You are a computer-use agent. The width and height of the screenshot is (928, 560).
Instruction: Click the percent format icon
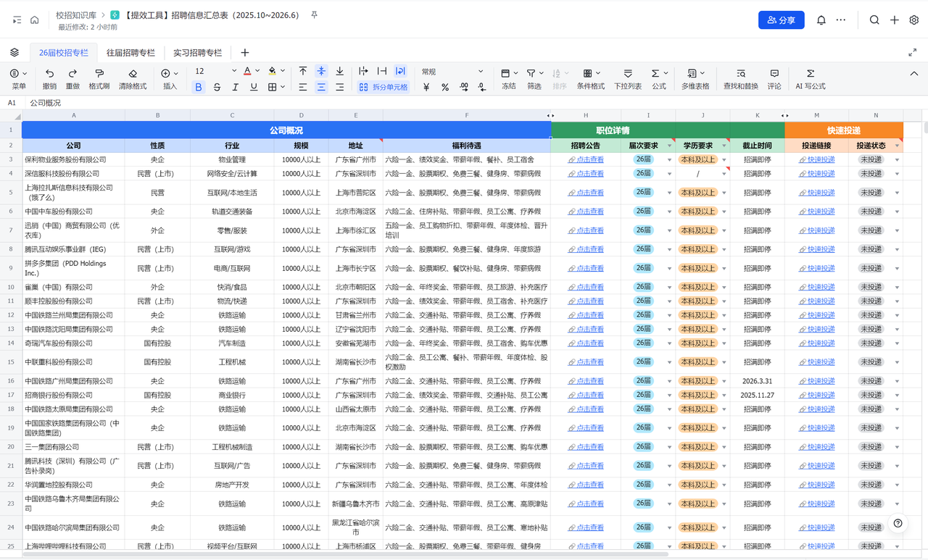tap(444, 88)
